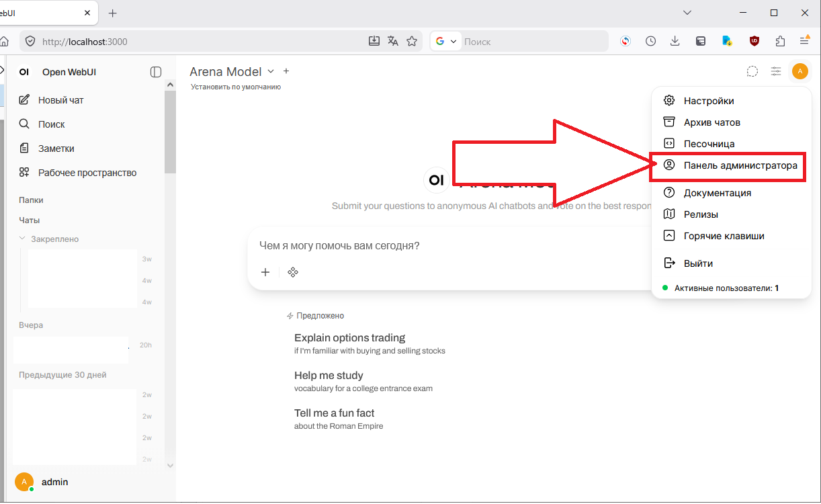Open a new browser tab
Image resolution: width=821 pixels, height=504 pixels.
click(x=112, y=13)
